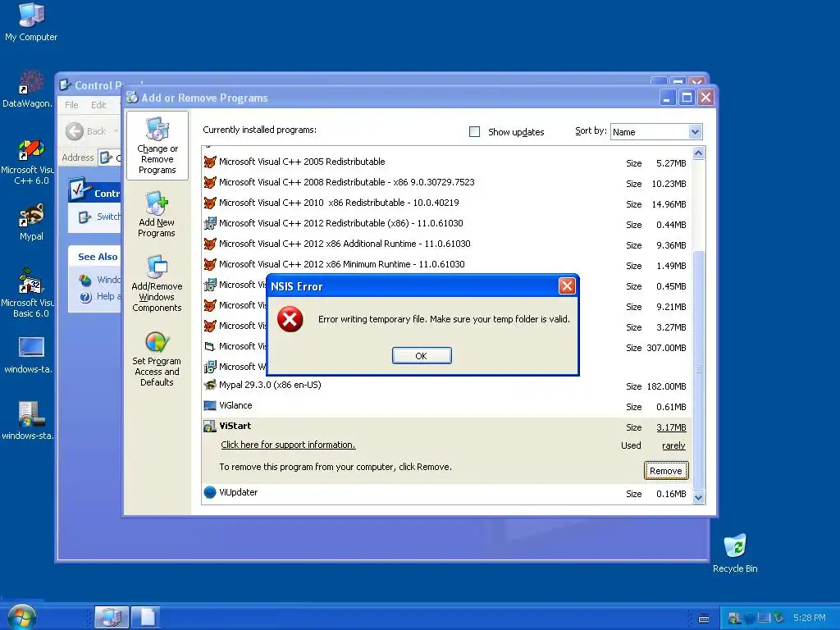Select Visual C++ 2010 x86 Redistributable icon
Image resolution: width=840 pixels, height=630 pixels.
click(x=210, y=203)
